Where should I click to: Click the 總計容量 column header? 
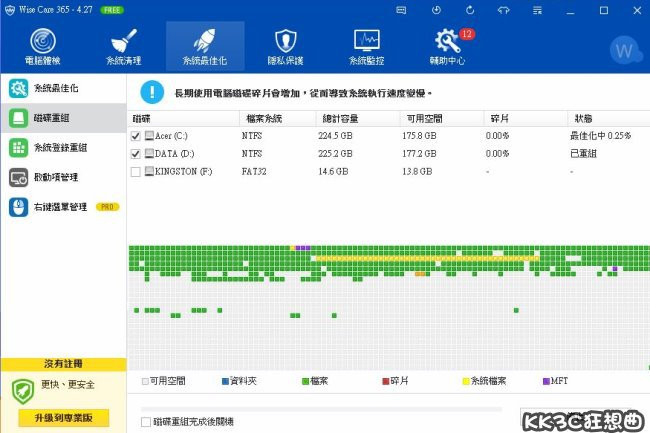click(358, 119)
